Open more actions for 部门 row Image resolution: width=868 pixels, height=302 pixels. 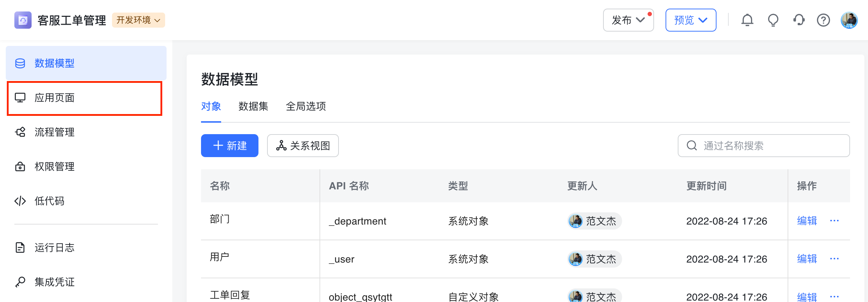pos(834,221)
